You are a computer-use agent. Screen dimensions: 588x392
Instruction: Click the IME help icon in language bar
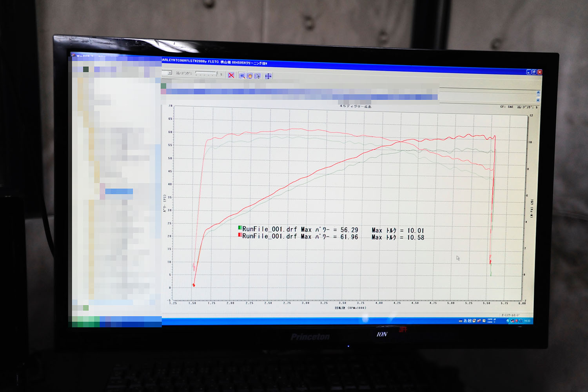click(484, 321)
